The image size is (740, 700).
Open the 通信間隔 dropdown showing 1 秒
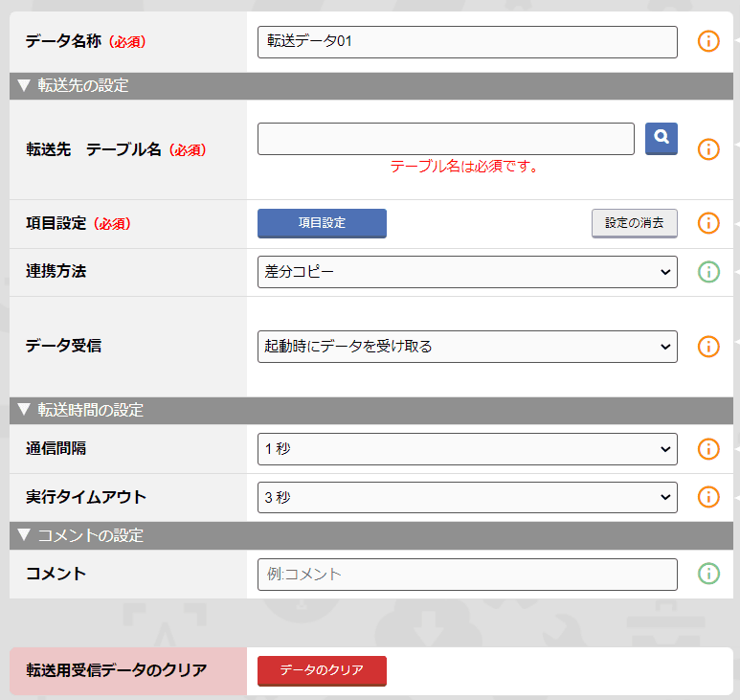click(467, 449)
